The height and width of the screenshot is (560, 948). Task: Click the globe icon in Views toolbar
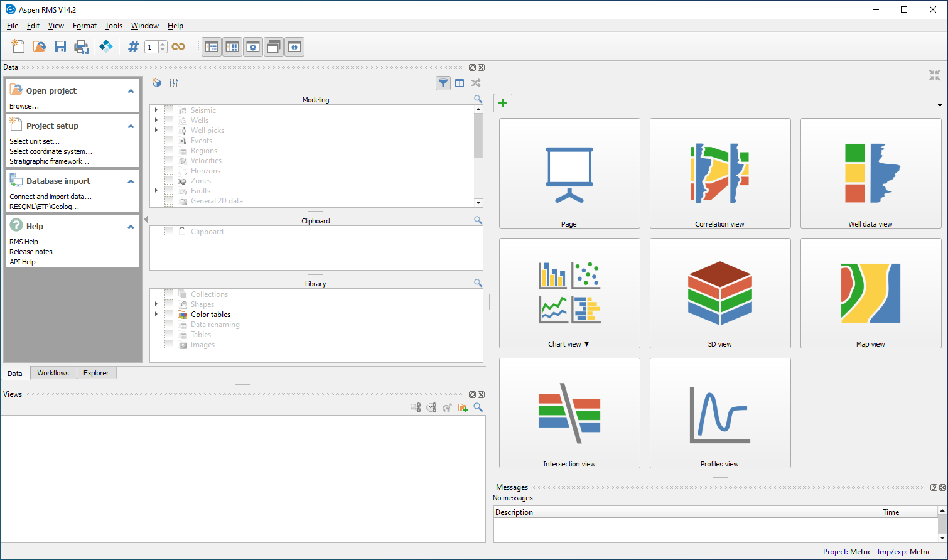point(447,407)
